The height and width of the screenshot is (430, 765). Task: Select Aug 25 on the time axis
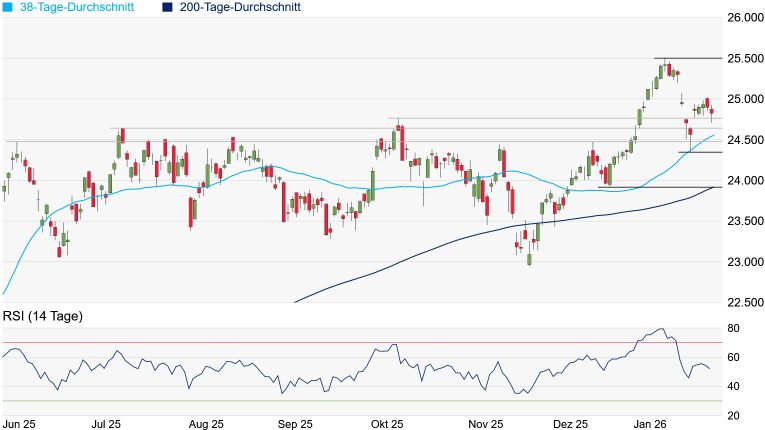204,423
